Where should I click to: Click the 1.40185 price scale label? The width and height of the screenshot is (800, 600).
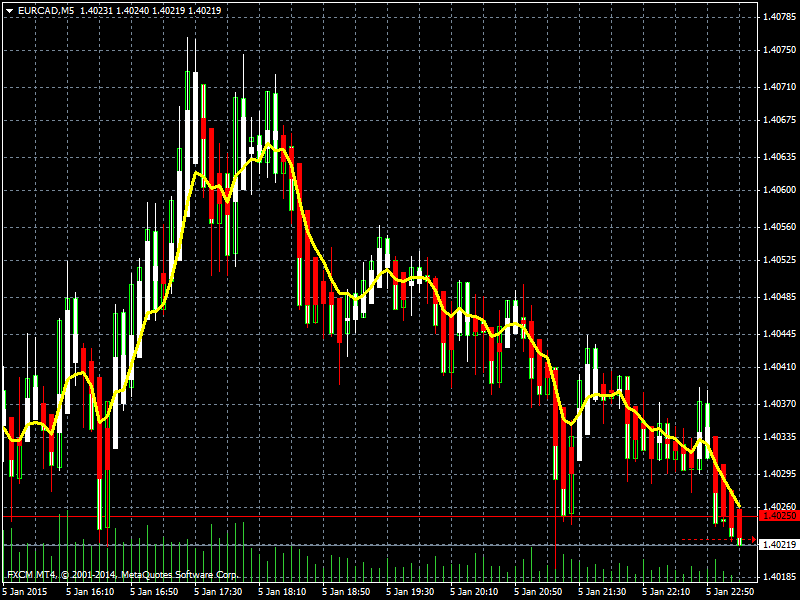(779, 577)
